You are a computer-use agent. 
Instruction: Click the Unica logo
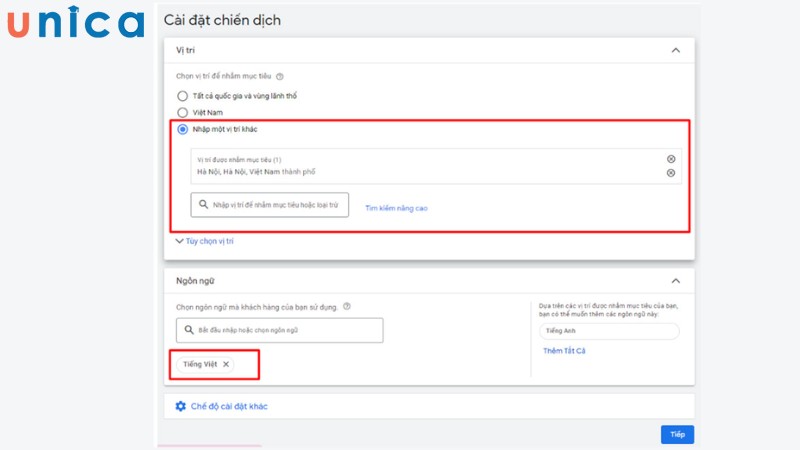click(75, 23)
